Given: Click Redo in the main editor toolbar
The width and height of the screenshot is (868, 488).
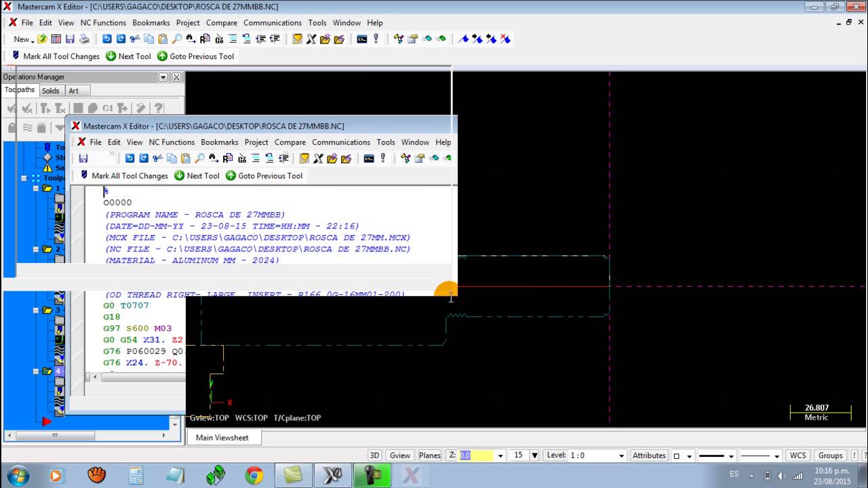Looking at the screenshot, I should click(x=121, y=39).
